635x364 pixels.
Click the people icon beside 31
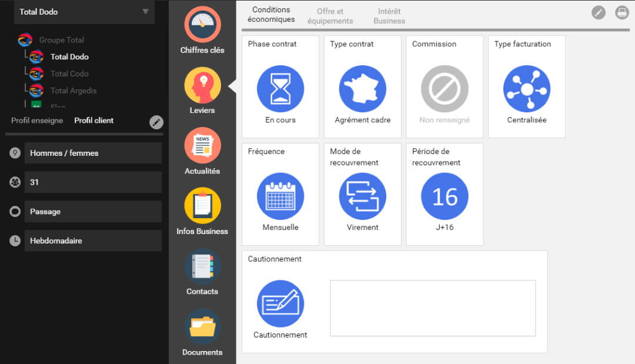[x=15, y=182]
